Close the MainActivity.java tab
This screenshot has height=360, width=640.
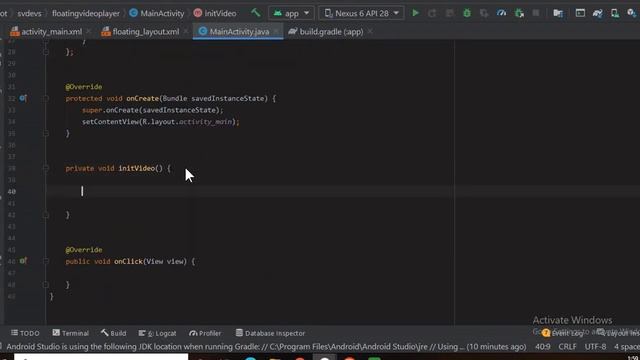pos(276,31)
